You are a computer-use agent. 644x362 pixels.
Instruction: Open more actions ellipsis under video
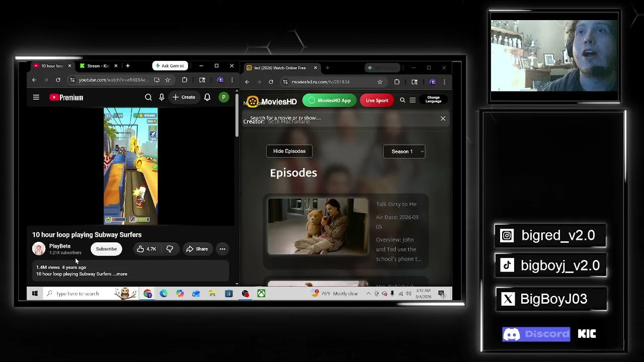[222, 249]
